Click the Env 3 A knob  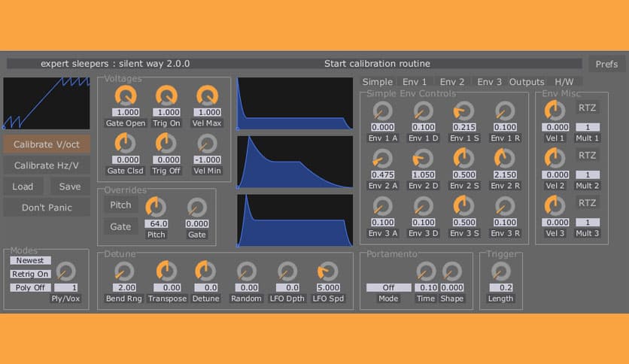pyautogui.click(x=382, y=206)
